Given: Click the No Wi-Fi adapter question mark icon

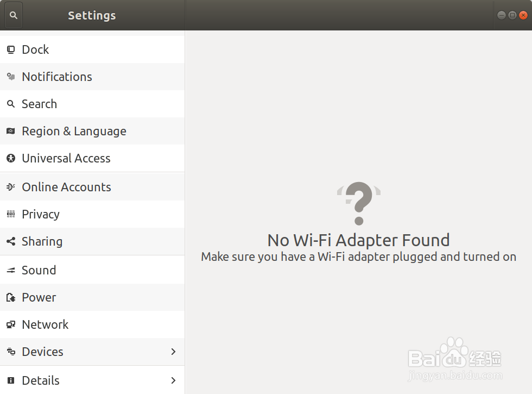Looking at the screenshot, I should (x=359, y=203).
